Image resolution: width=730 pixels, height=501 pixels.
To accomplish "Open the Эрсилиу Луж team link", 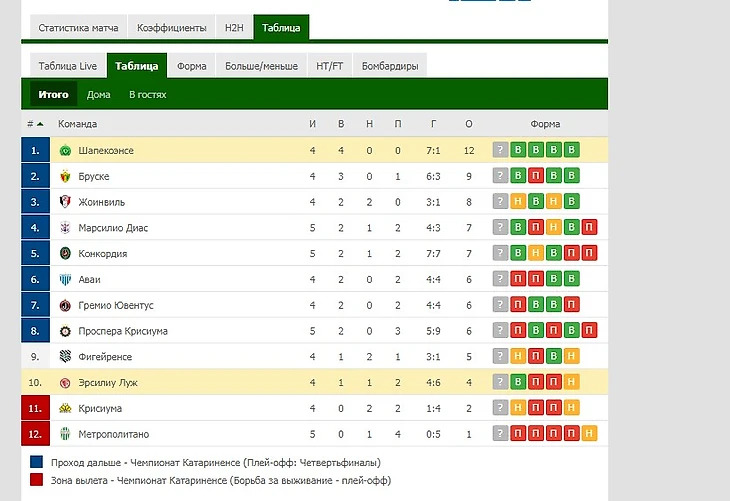I will (108, 383).
